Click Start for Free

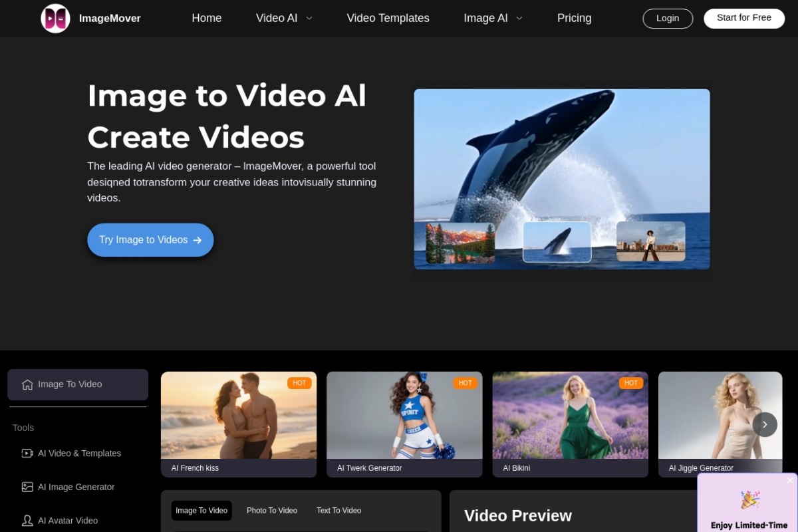(743, 18)
